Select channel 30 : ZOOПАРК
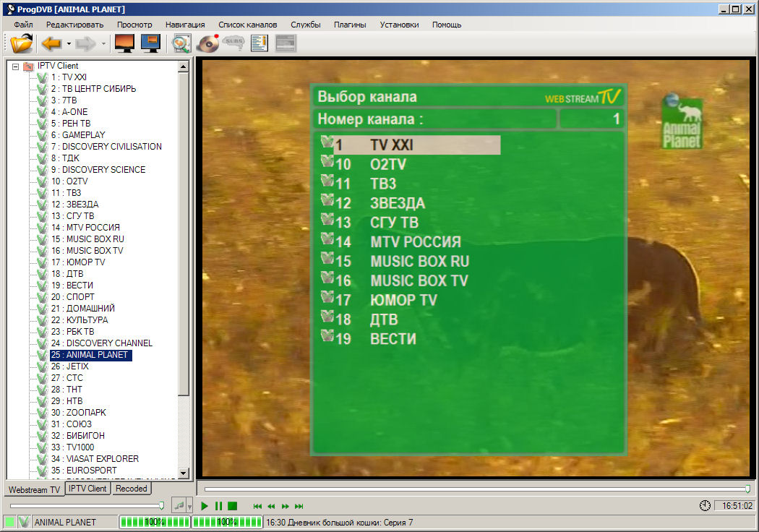759x532 pixels. [x=78, y=413]
